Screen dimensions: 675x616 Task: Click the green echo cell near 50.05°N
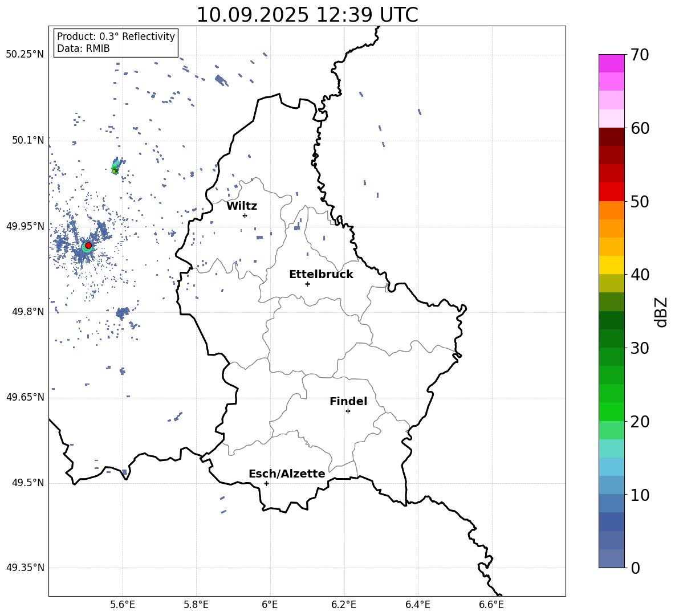coord(115,167)
